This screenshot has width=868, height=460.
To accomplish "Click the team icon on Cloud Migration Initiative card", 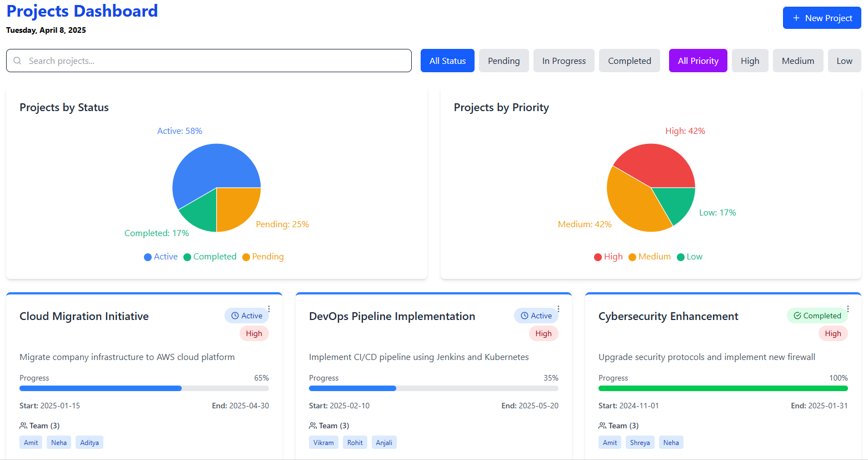I will pyautogui.click(x=23, y=425).
